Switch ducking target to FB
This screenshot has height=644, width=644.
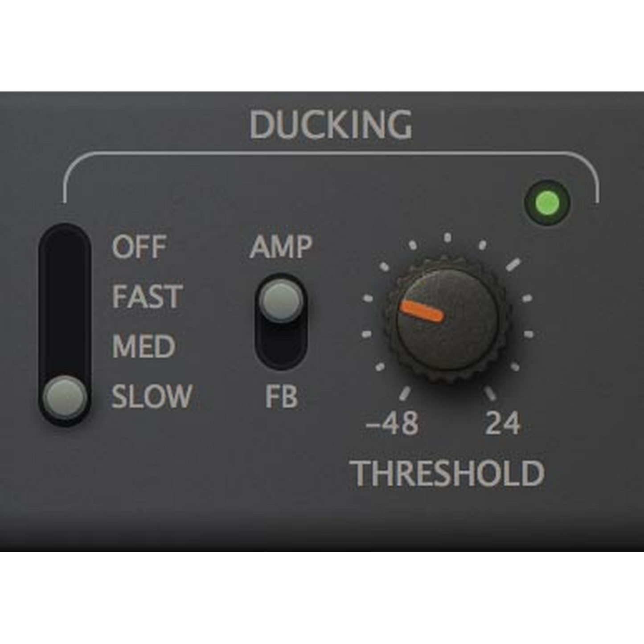coord(281,396)
